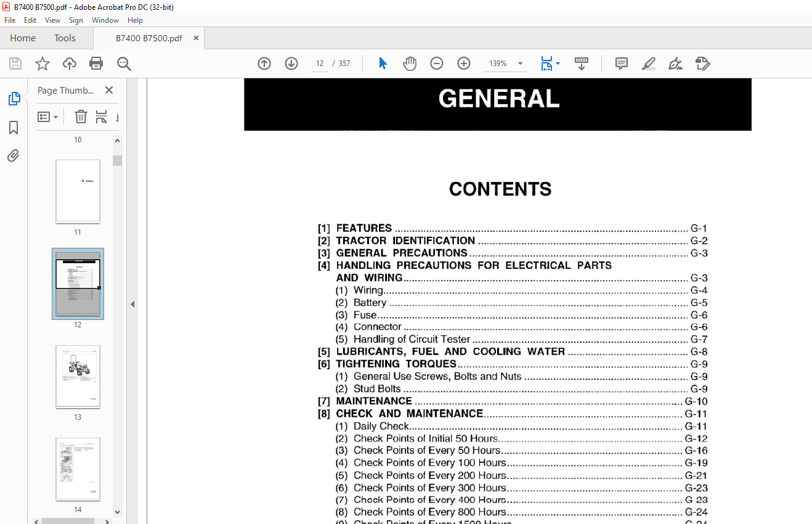Click the TRACTOR IDENTIFICATION entry
This screenshot has height=524, width=812.
point(513,240)
